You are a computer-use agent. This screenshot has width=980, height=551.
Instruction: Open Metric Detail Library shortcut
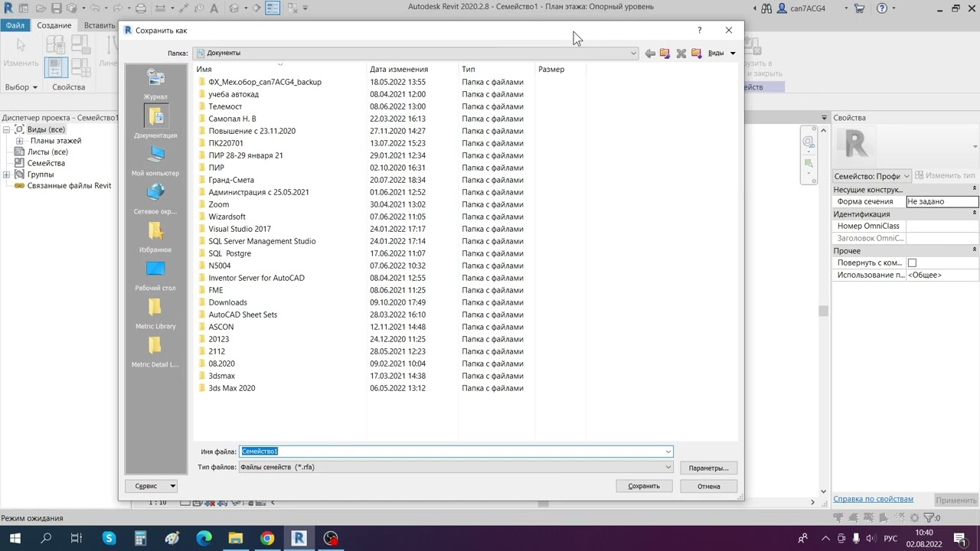click(x=155, y=352)
